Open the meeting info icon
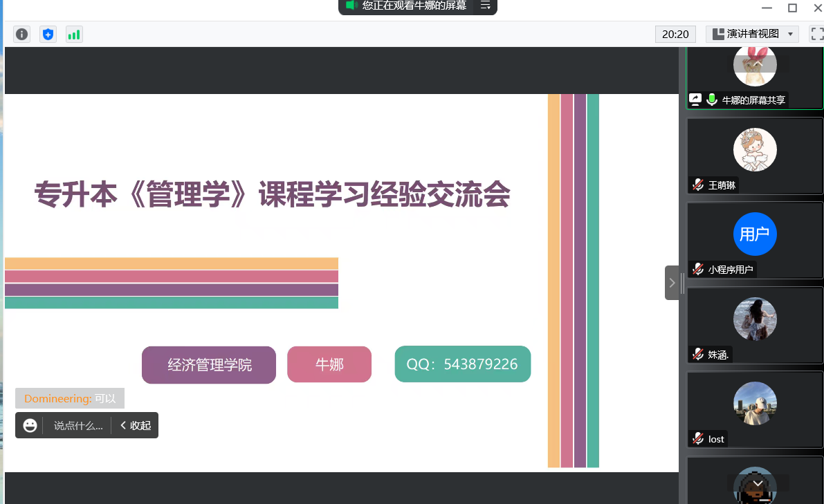824x504 pixels. (x=21, y=35)
